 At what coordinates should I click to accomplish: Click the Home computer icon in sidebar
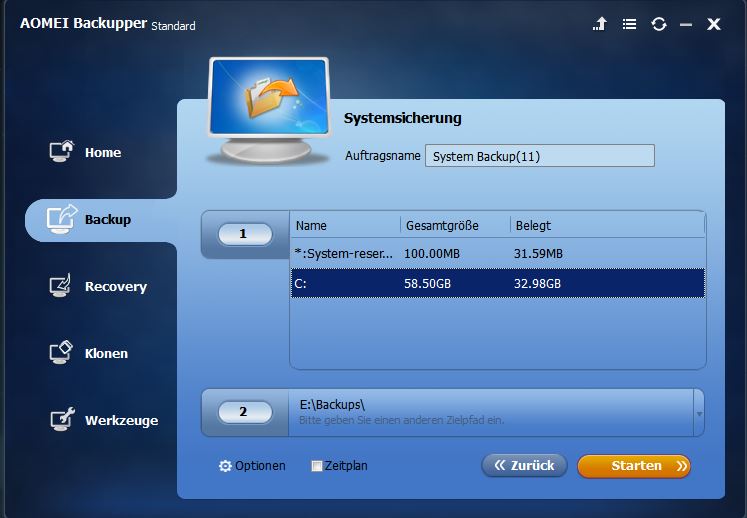(62, 152)
